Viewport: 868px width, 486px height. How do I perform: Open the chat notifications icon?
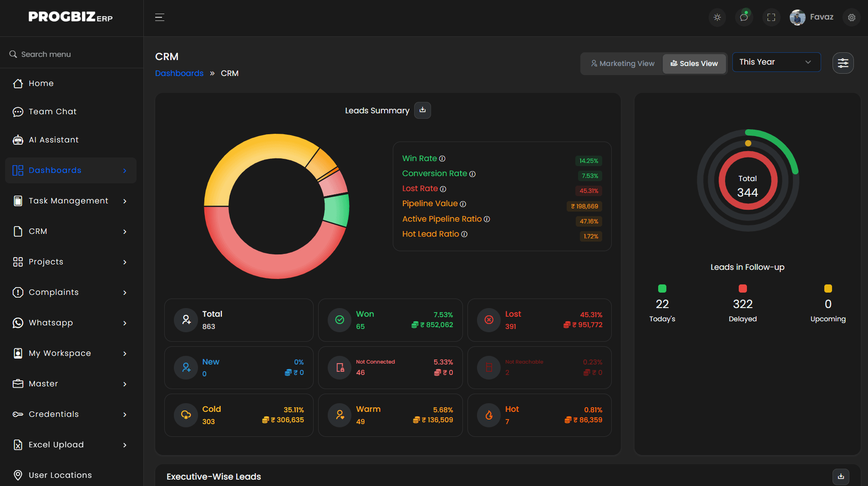click(x=744, y=17)
